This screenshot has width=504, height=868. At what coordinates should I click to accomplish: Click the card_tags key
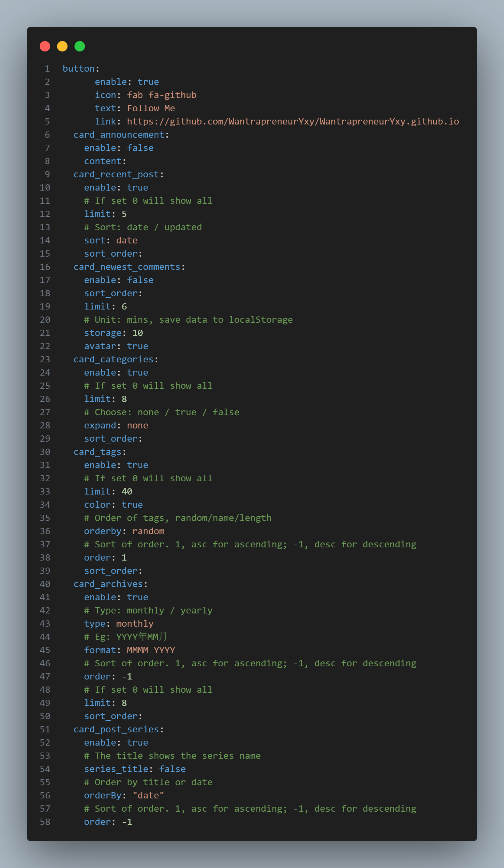(x=97, y=452)
